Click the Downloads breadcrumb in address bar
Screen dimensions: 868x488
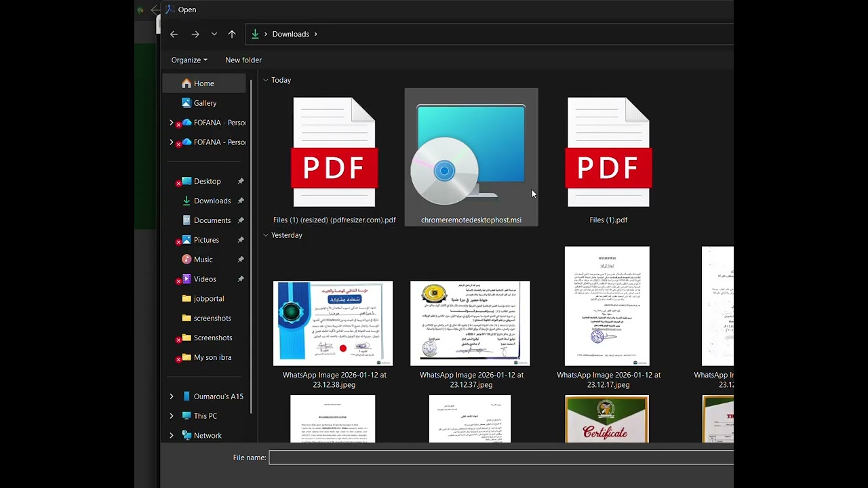point(290,34)
